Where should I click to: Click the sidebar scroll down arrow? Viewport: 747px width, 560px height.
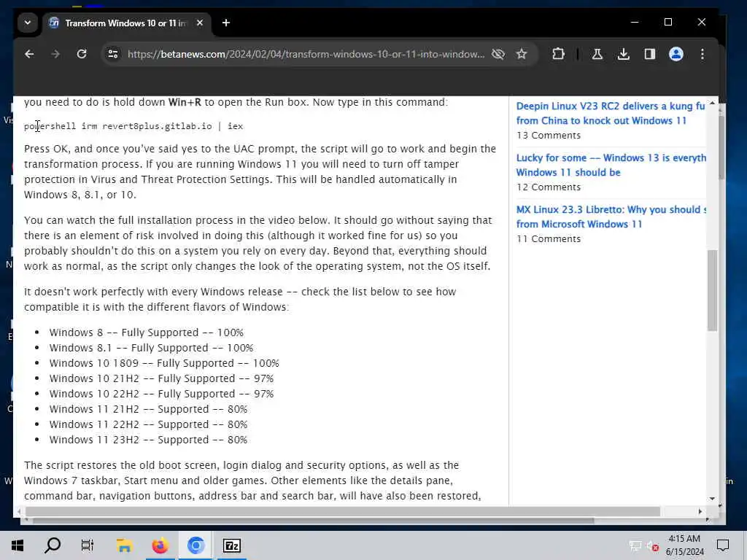pos(712,499)
